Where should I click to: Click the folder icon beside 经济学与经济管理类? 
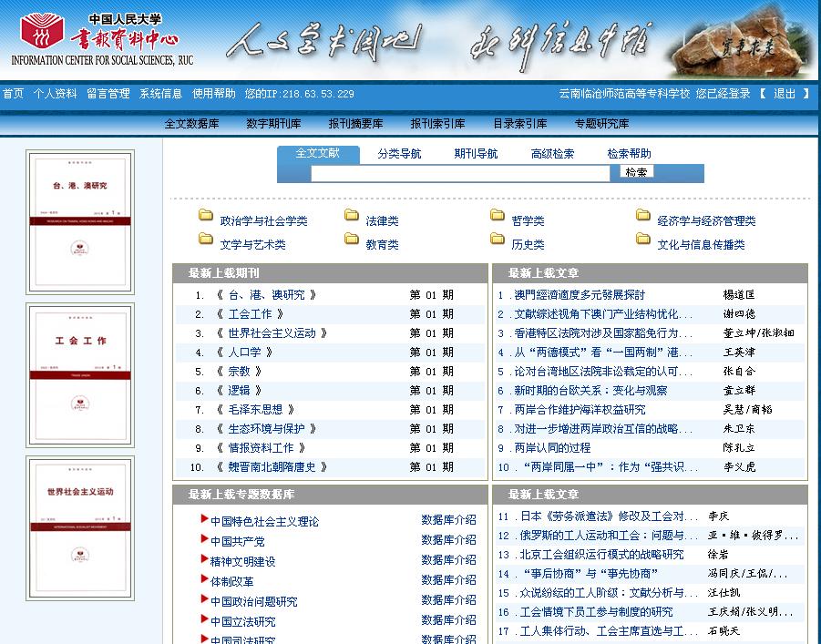click(x=643, y=216)
